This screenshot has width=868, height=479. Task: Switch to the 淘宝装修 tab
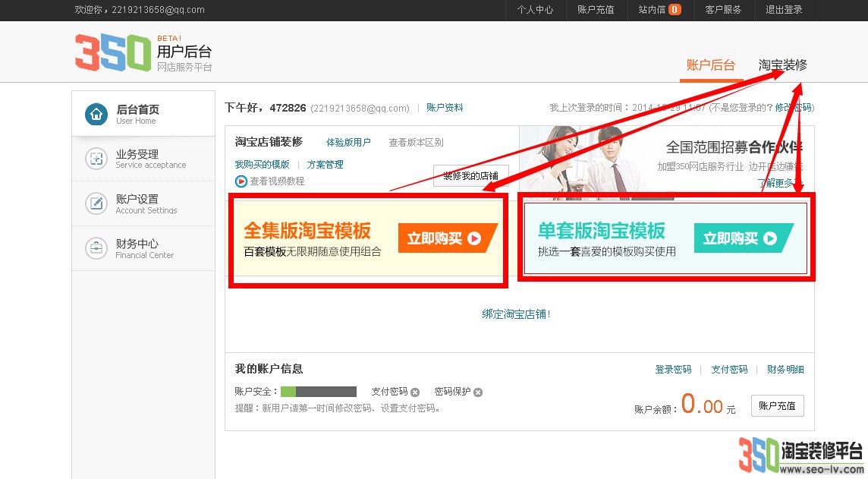click(783, 65)
